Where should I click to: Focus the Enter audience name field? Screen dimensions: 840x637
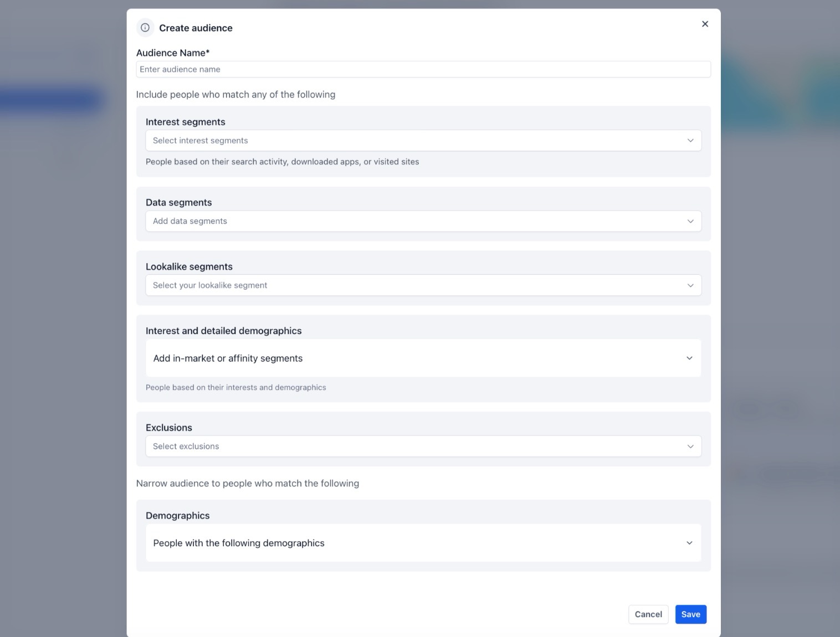(x=423, y=70)
